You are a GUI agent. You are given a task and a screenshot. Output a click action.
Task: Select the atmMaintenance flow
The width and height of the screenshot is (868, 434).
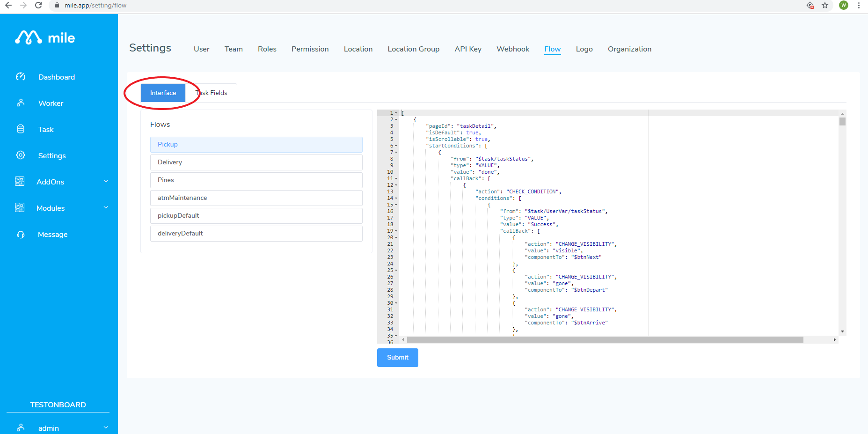[x=256, y=198]
